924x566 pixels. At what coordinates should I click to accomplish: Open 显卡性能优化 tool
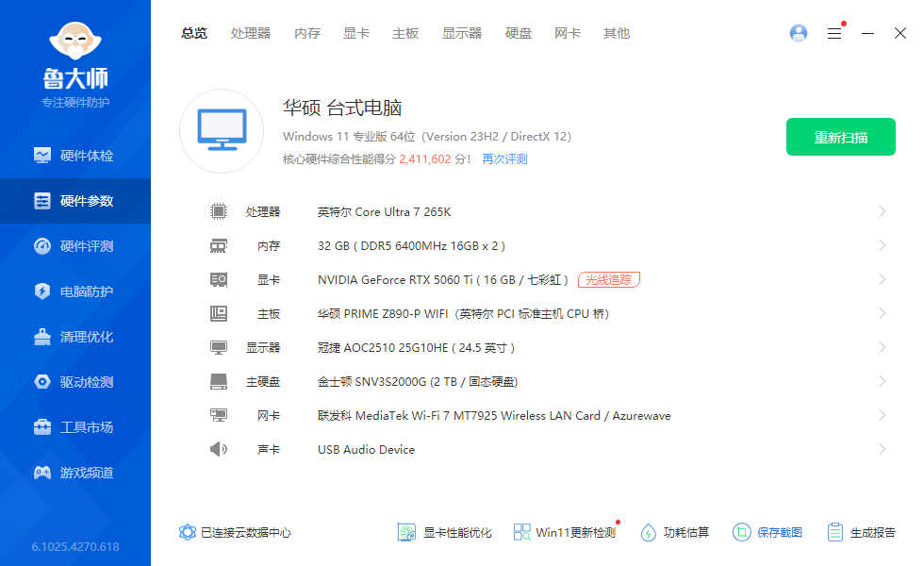click(x=444, y=532)
